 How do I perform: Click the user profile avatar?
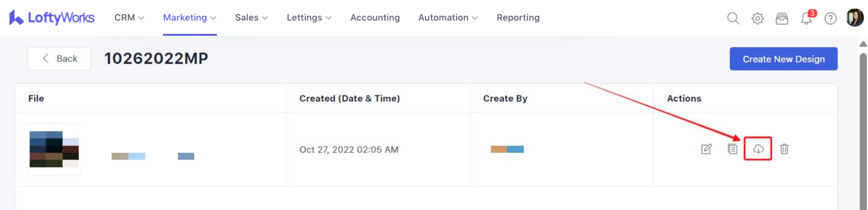(855, 18)
